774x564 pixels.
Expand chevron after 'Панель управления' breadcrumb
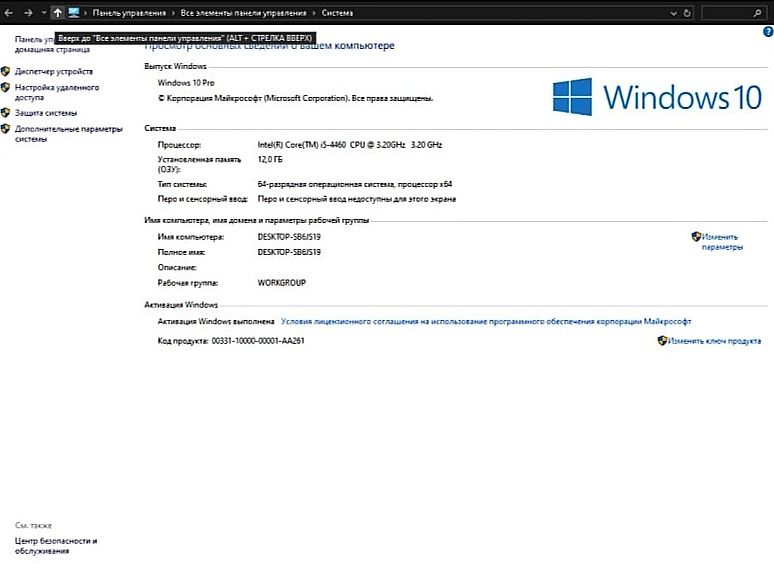point(173,13)
